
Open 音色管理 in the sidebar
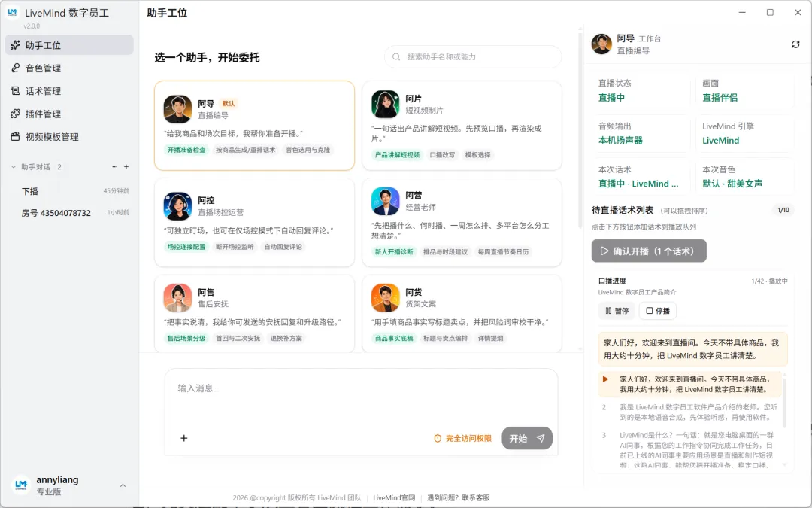point(69,68)
